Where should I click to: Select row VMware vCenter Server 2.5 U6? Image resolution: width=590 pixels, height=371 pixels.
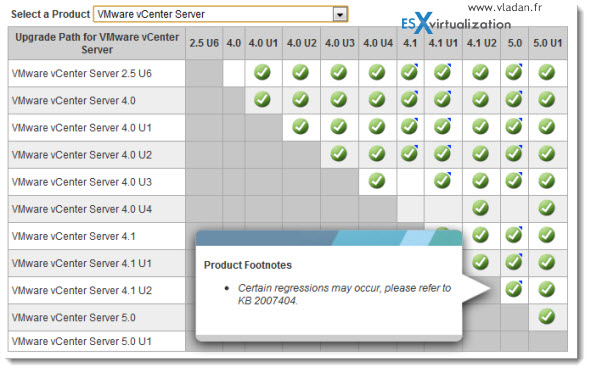point(97,73)
